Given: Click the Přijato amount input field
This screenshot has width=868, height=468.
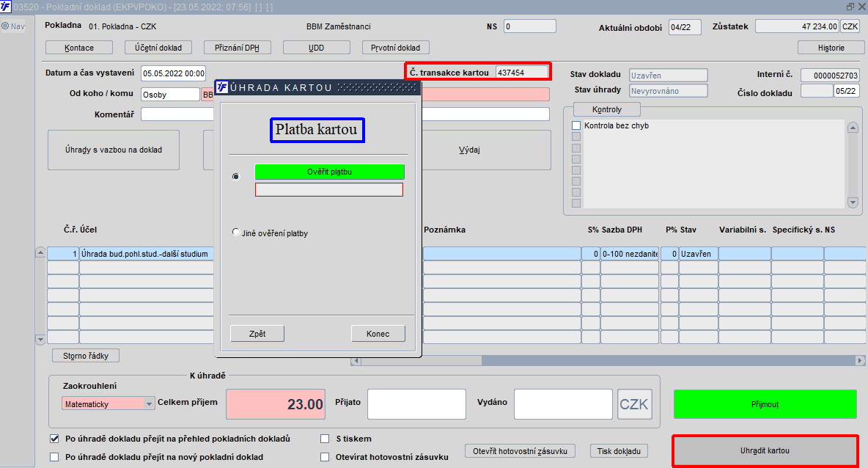Looking at the screenshot, I should click(417, 403).
